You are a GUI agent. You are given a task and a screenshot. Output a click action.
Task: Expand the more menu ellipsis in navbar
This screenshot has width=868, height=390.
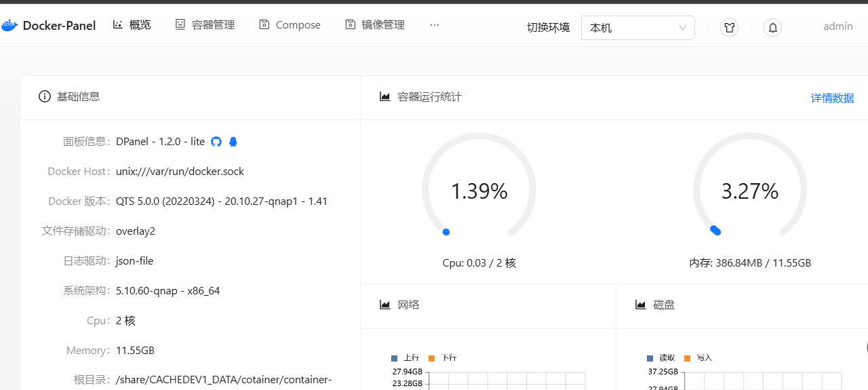pos(435,25)
